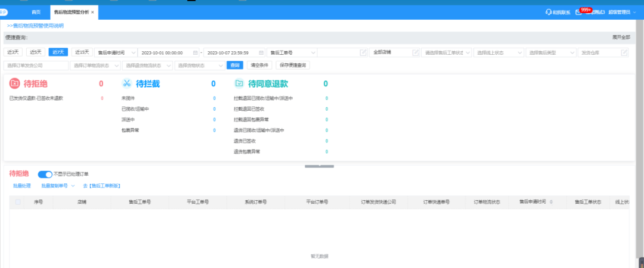Click the scissors icon beside 待拦截

tap(126, 84)
